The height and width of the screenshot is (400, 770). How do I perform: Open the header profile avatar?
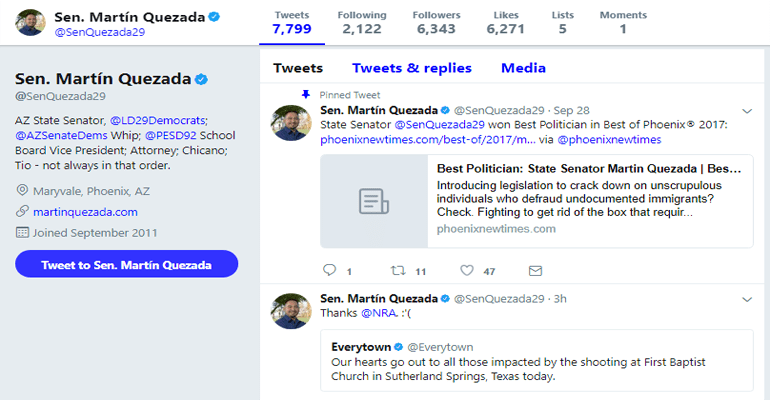pyautogui.click(x=30, y=23)
